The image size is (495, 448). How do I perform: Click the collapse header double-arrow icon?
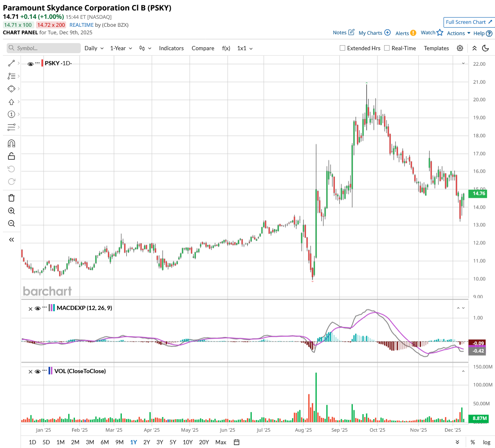[x=474, y=48]
